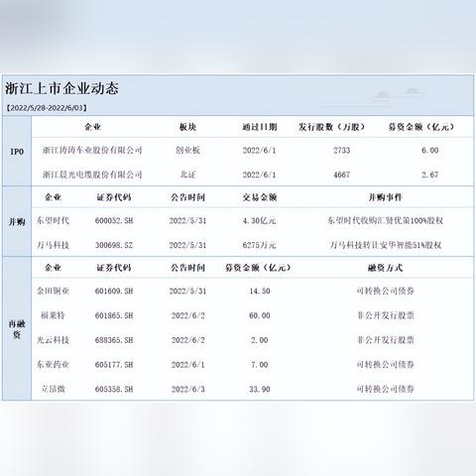
Task: Click the refinancing amount 60.00
Action: click(260, 315)
